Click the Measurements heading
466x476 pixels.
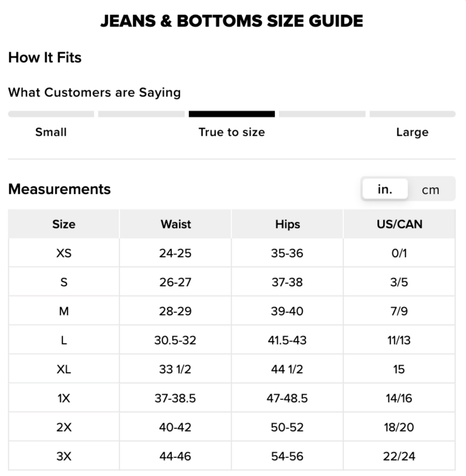[x=59, y=189]
